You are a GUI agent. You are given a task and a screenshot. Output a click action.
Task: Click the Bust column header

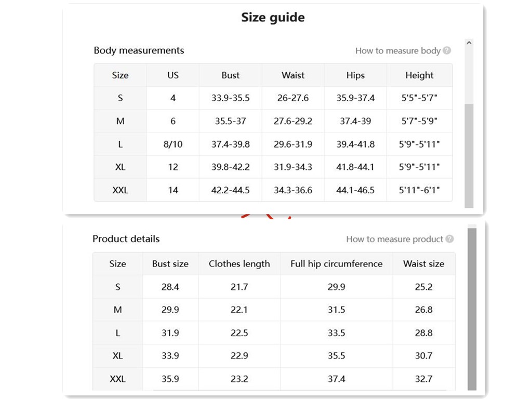point(230,75)
